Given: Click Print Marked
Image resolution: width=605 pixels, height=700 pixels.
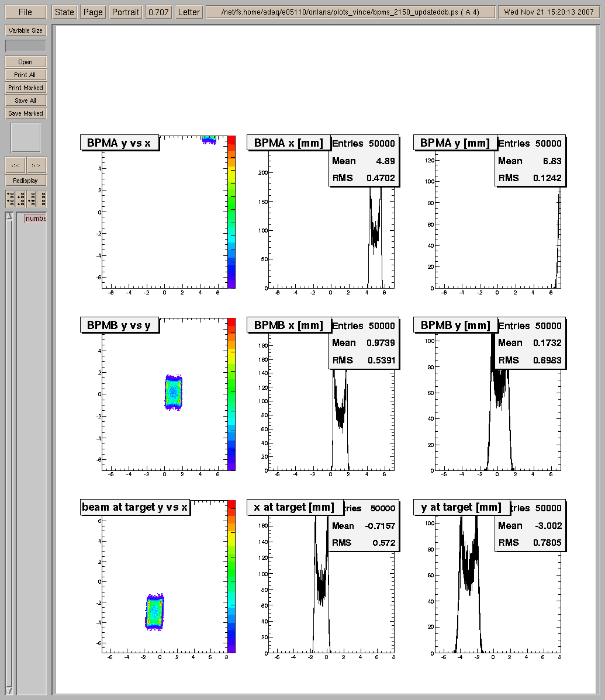Looking at the screenshot, I should [26, 88].
